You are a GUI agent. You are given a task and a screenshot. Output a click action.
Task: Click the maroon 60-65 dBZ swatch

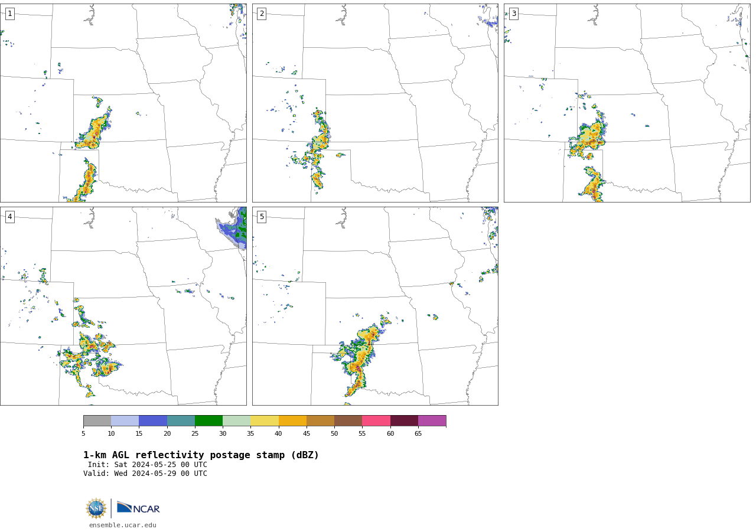[404, 421]
